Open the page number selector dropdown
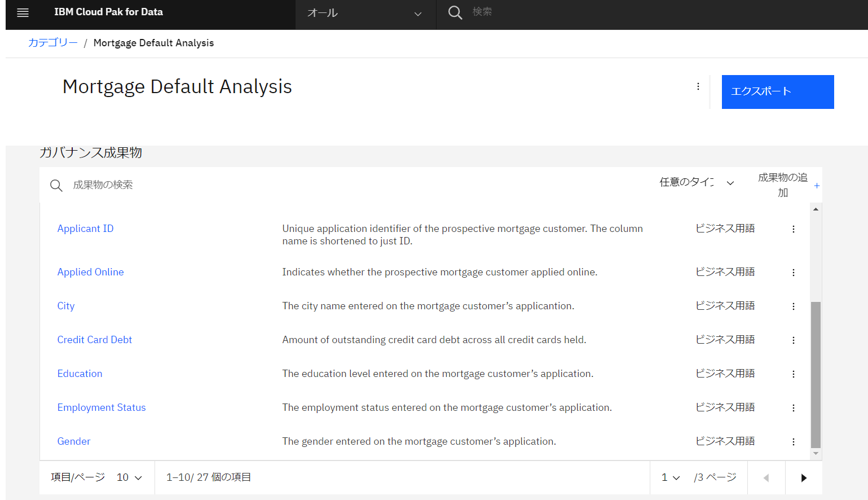 click(x=671, y=477)
